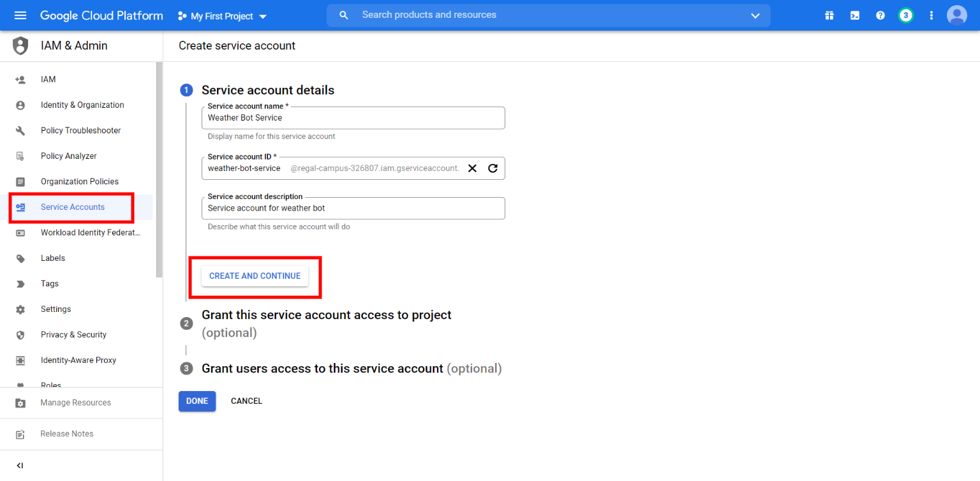This screenshot has width=980, height=481.
Task: Click the Service account description field
Action: click(353, 208)
